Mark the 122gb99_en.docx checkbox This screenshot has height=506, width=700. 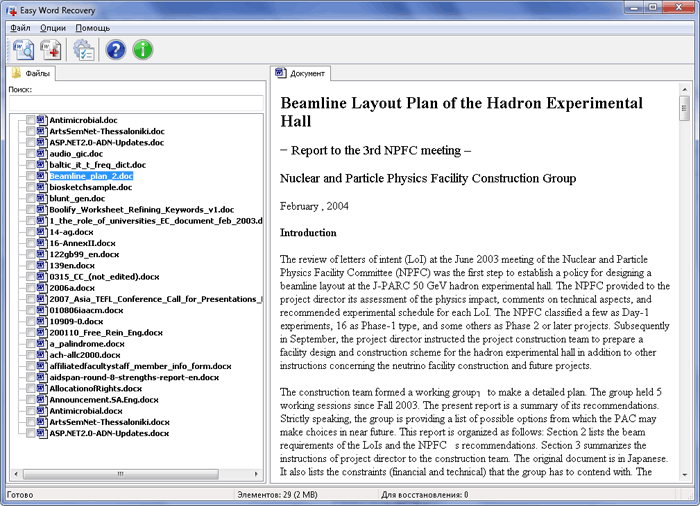pos(30,254)
